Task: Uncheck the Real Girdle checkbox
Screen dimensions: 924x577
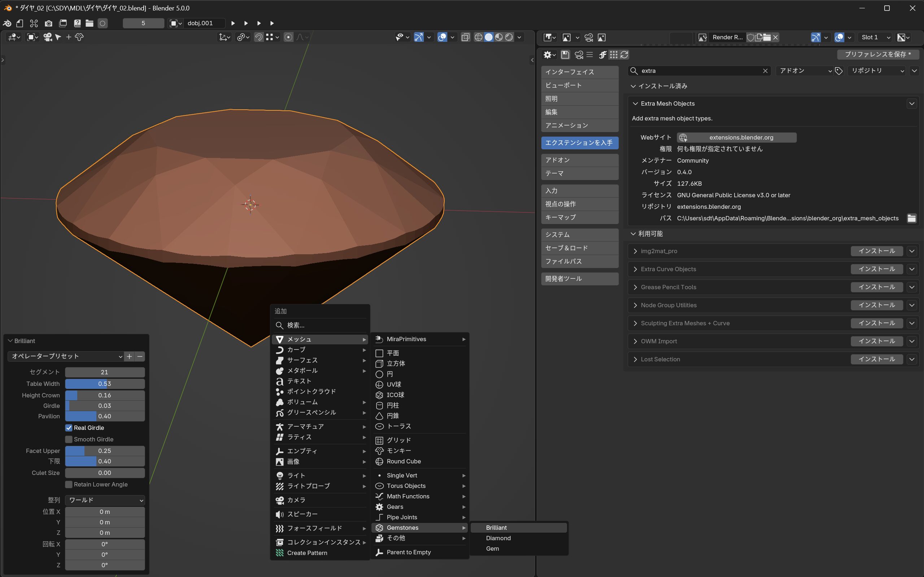Action: coord(69,428)
